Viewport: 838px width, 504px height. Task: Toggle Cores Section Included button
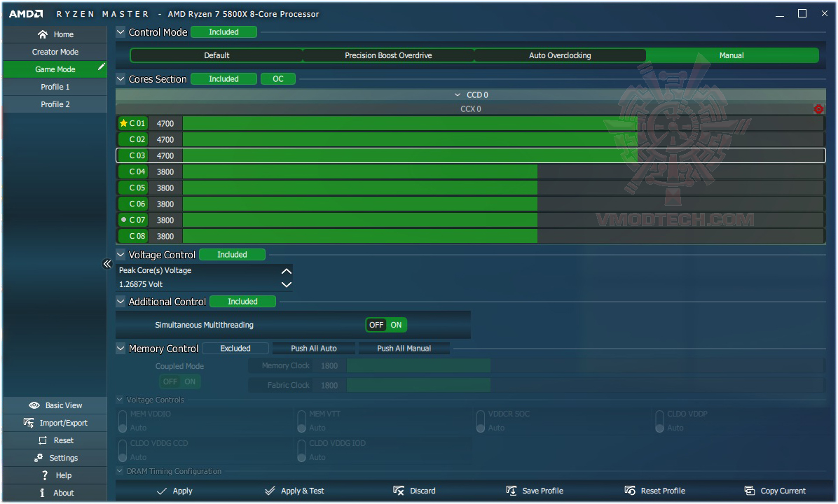(224, 79)
